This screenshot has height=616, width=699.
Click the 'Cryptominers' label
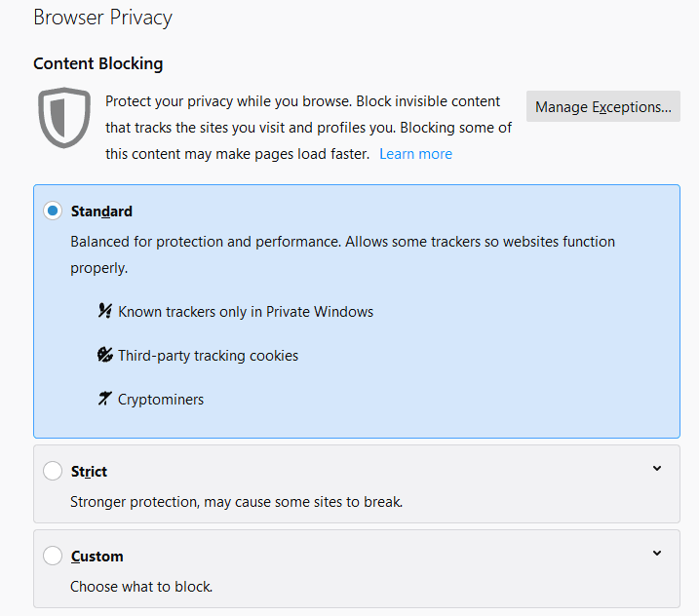click(x=161, y=400)
